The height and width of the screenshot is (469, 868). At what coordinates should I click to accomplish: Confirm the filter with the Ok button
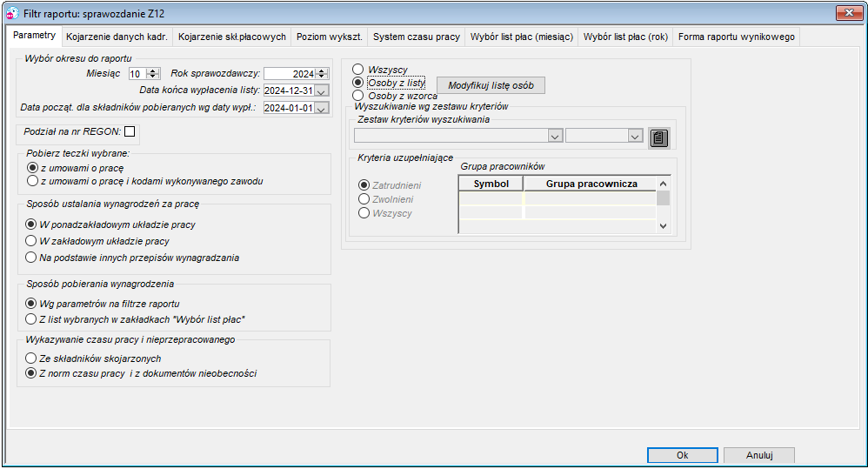point(683,455)
